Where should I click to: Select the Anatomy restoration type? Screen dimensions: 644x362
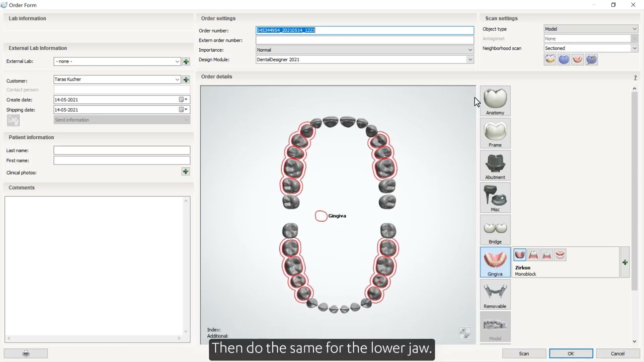[495, 101]
